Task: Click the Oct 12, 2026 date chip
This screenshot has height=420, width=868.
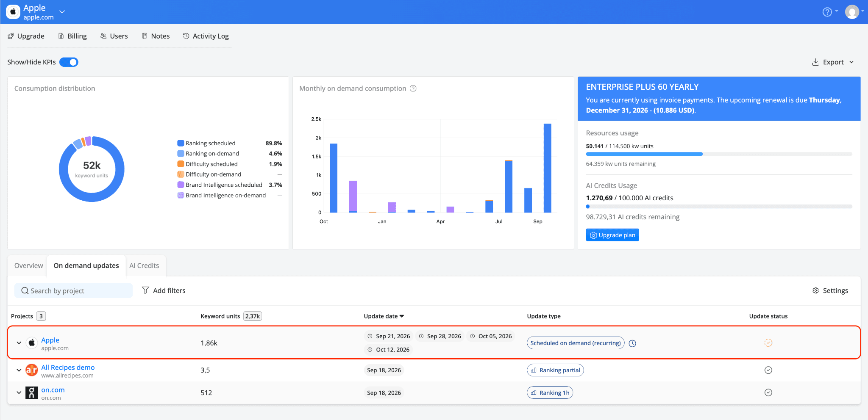Action: click(x=389, y=350)
